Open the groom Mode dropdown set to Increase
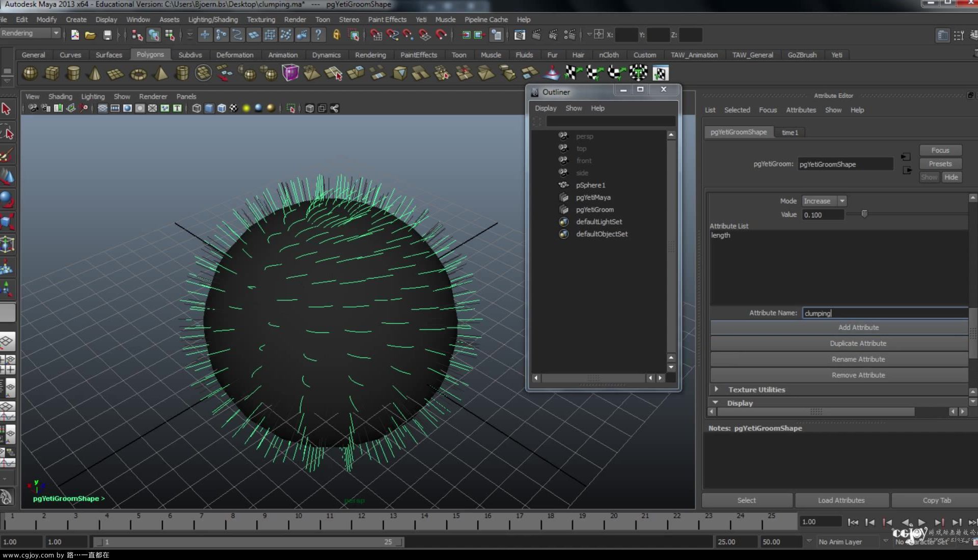 click(824, 201)
